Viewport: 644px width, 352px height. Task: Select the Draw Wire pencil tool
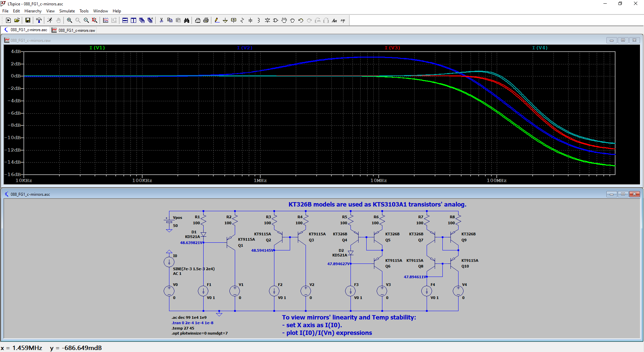217,20
